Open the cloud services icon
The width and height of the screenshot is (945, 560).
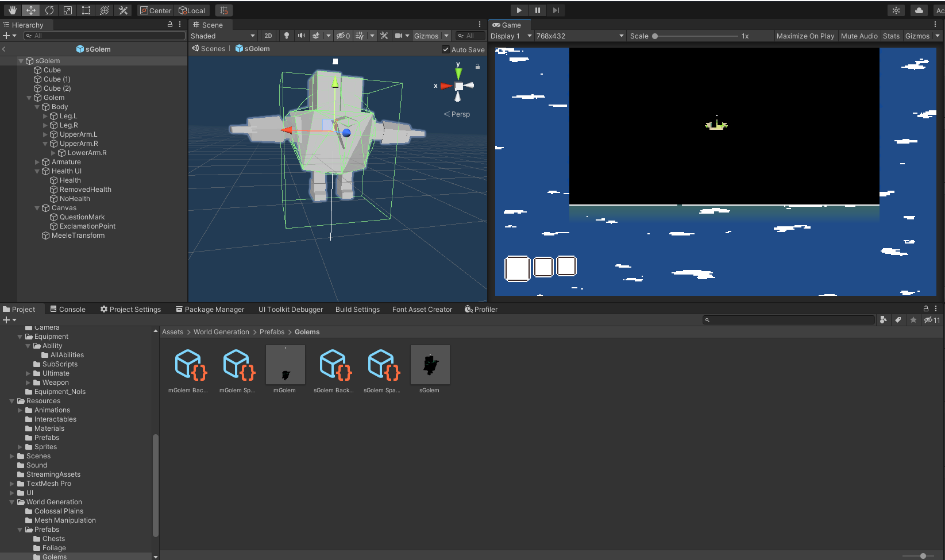click(x=919, y=10)
